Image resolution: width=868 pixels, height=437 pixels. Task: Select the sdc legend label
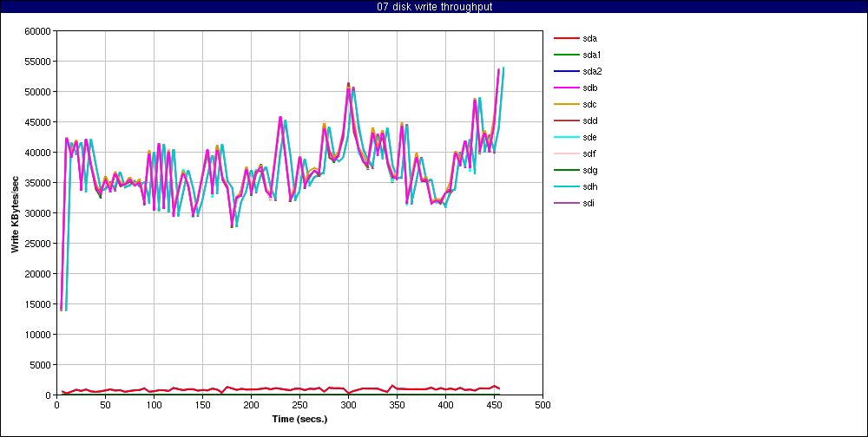(590, 104)
